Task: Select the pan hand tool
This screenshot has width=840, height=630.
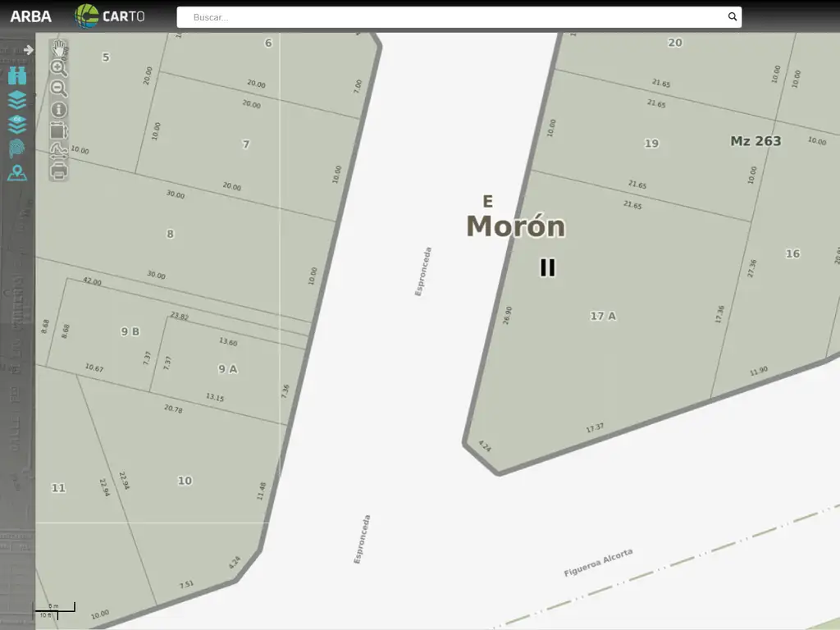Action: (59, 48)
